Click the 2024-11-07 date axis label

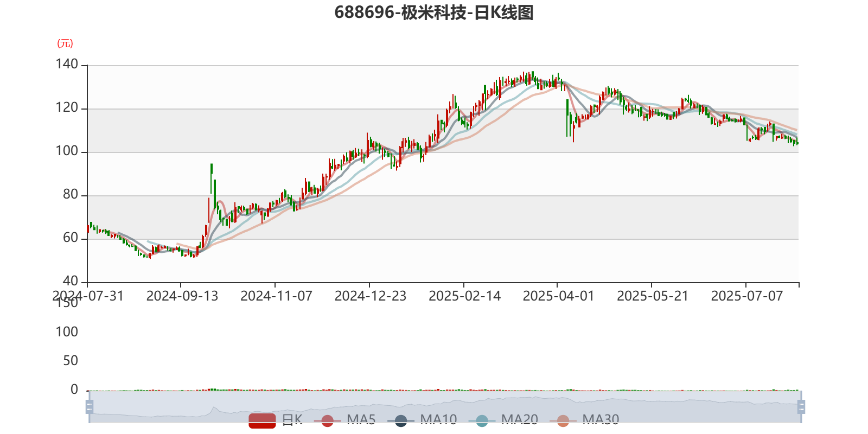point(276,296)
